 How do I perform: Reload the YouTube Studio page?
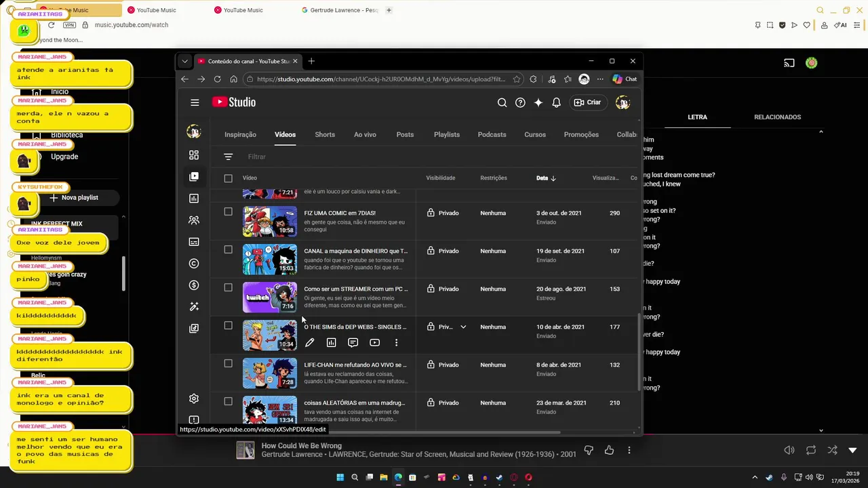point(217,79)
